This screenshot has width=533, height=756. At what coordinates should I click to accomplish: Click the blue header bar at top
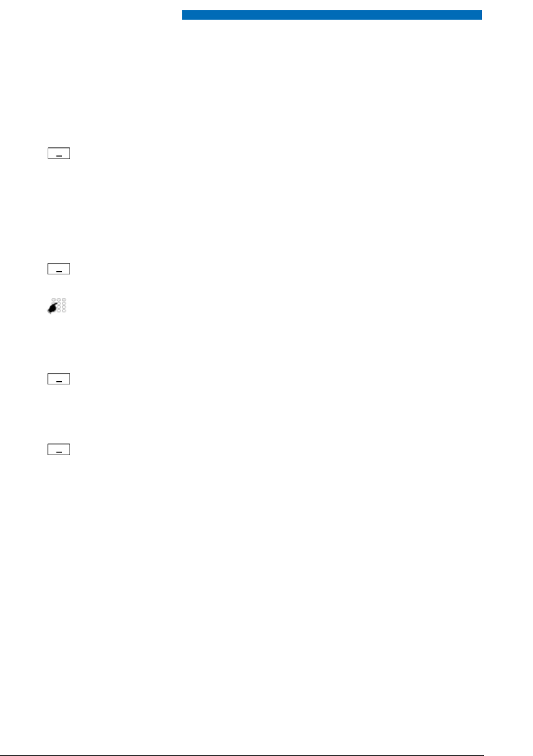click(x=332, y=15)
